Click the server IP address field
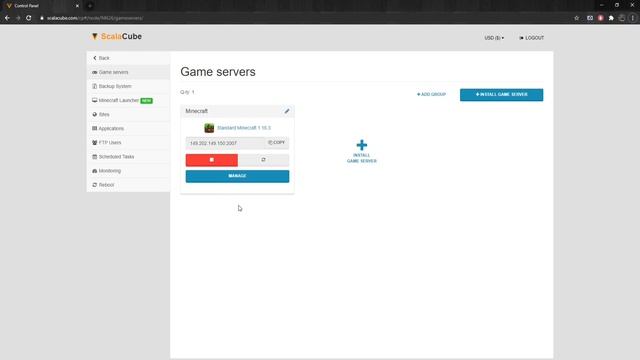Image resolution: width=640 pixels, height=360 pixels. (225, 143)
